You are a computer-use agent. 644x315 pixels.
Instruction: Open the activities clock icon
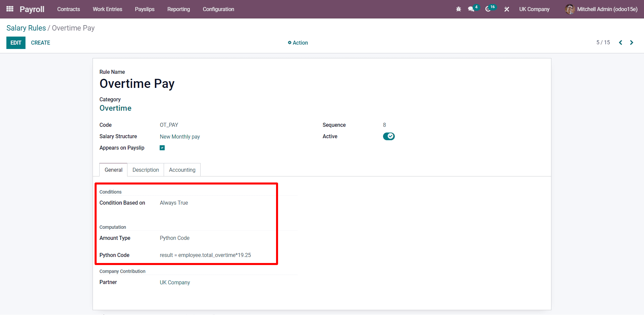pos(488,9)
